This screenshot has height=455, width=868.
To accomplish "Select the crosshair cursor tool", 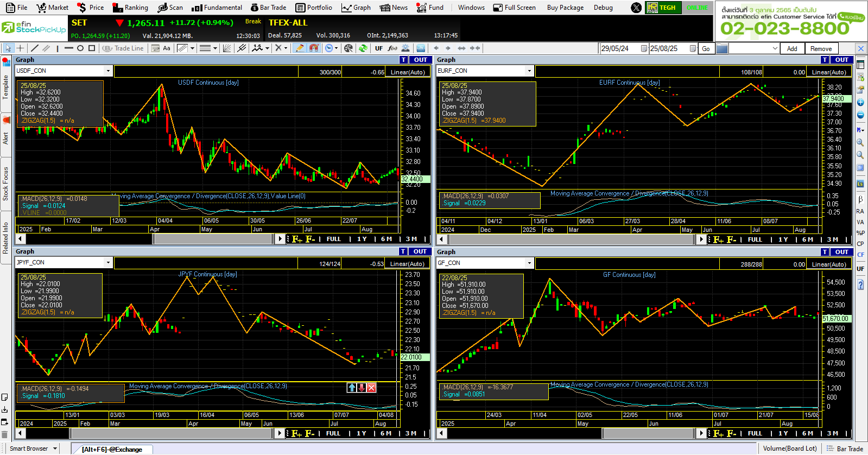I will [21, 48].
